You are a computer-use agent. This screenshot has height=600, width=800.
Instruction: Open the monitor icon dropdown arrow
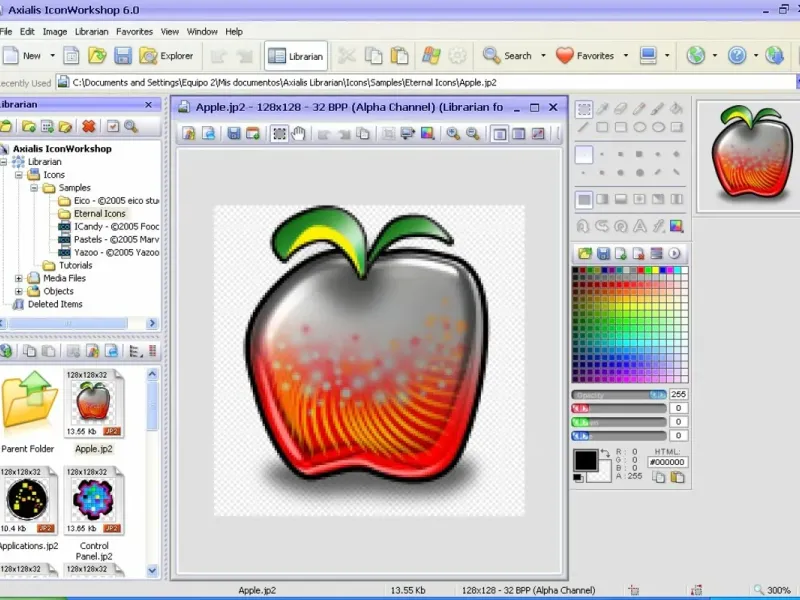coord(667,56)
